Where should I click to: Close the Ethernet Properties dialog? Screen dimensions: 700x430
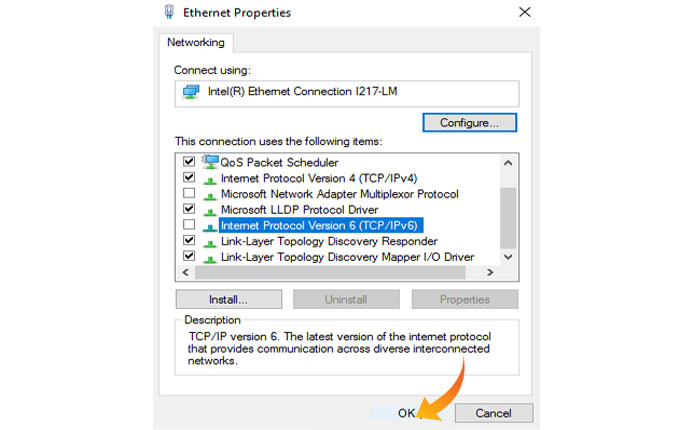click(524, 13)
